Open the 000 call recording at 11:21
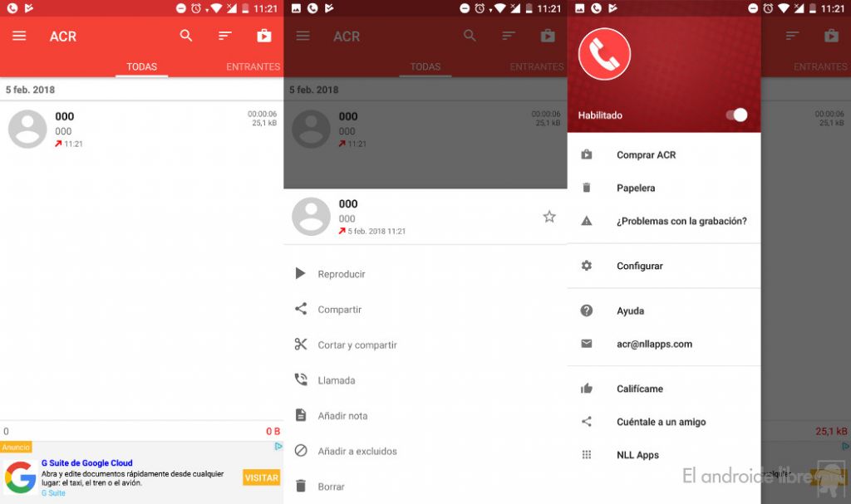The image size is (851, 504). [141, 130]
